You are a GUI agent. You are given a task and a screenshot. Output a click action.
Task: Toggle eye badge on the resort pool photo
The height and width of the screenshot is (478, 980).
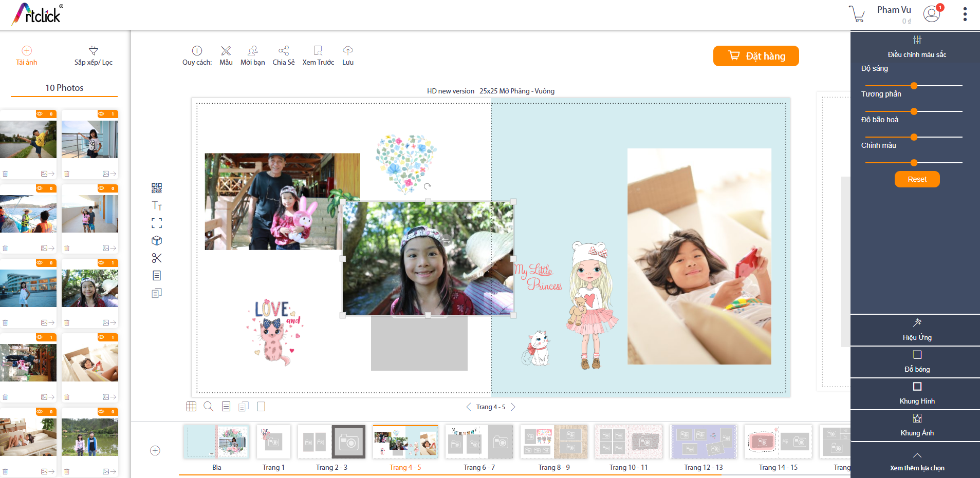[x=45, y=263]
